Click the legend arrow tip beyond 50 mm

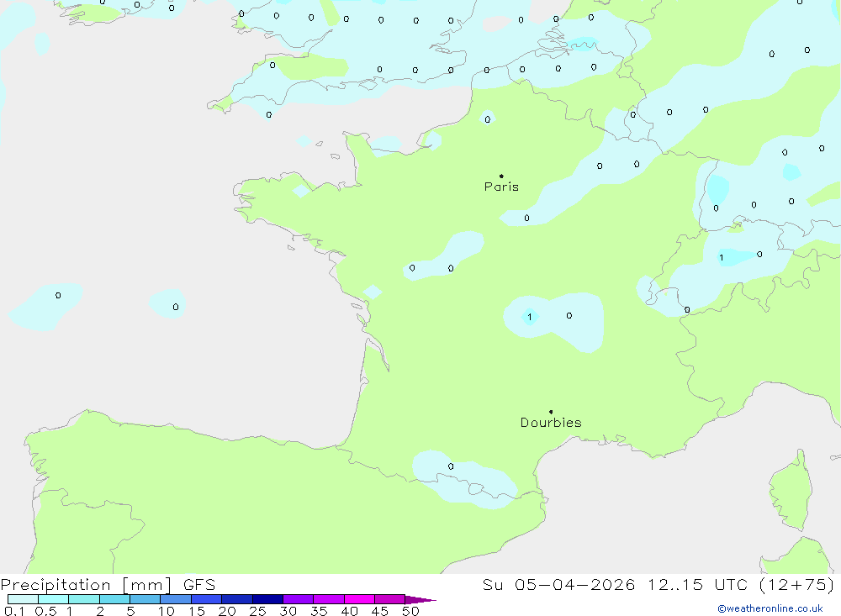pos(421,600)
